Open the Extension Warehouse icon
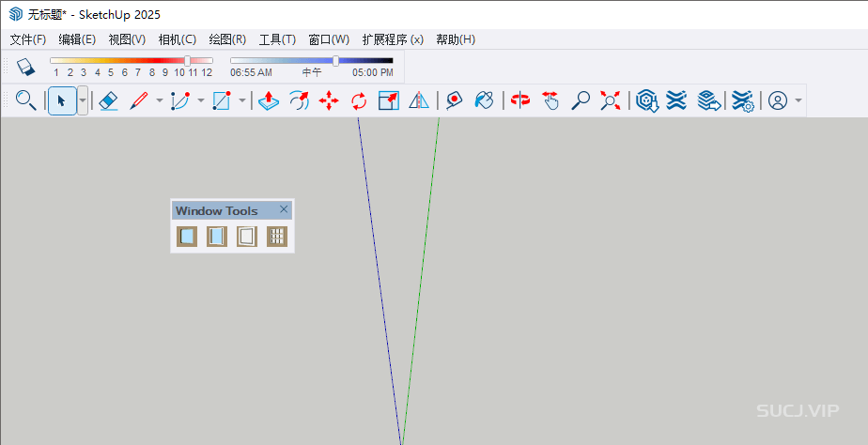 (x=676, y=100)
